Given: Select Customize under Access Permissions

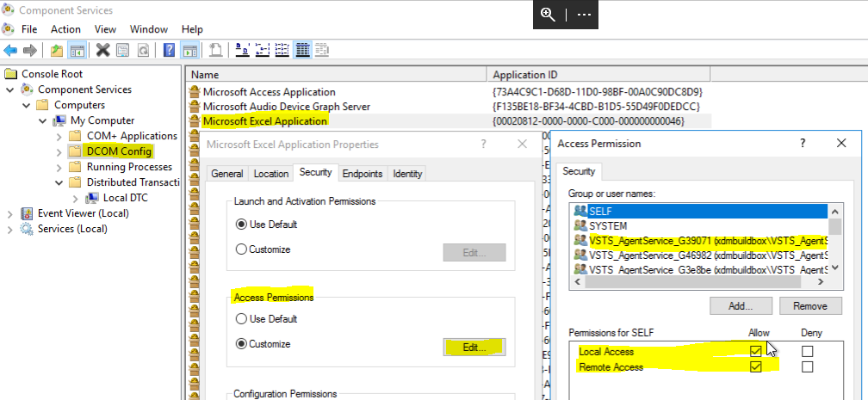Looking at the screenshot, I should [x=241, y=344].
